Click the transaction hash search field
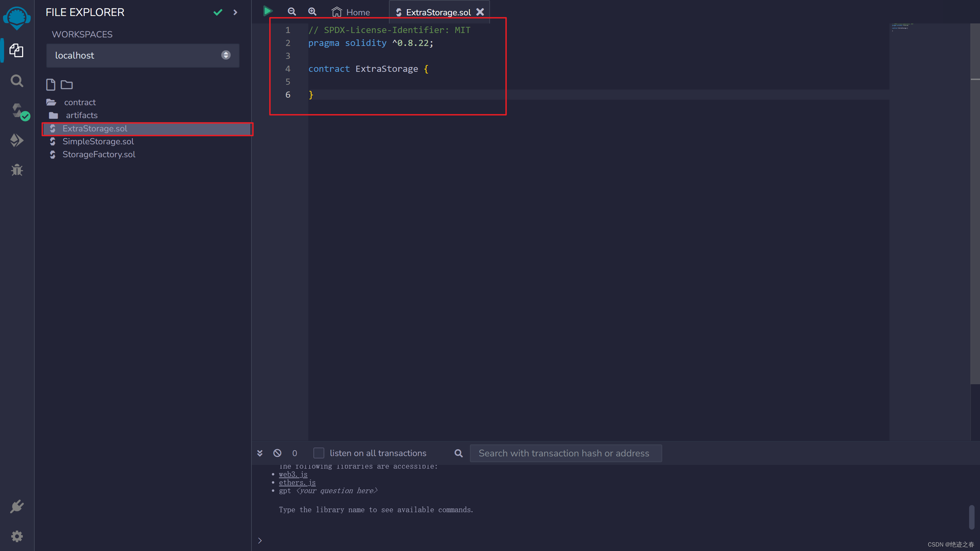Screen dimensions: 980x551 [565, 453]
